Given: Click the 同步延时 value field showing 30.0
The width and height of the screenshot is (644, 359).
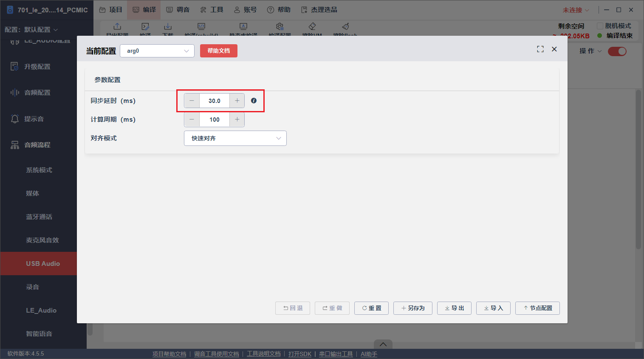Looking at the screenshot, I should (215, 101).
